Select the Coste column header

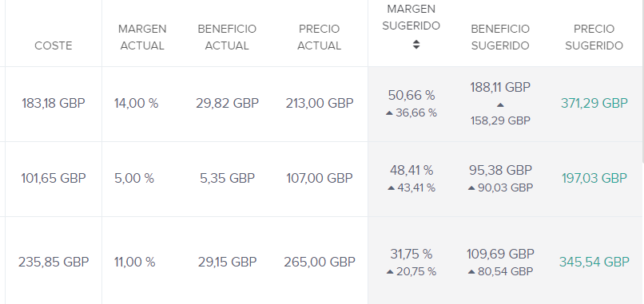[x=54, y=45]
